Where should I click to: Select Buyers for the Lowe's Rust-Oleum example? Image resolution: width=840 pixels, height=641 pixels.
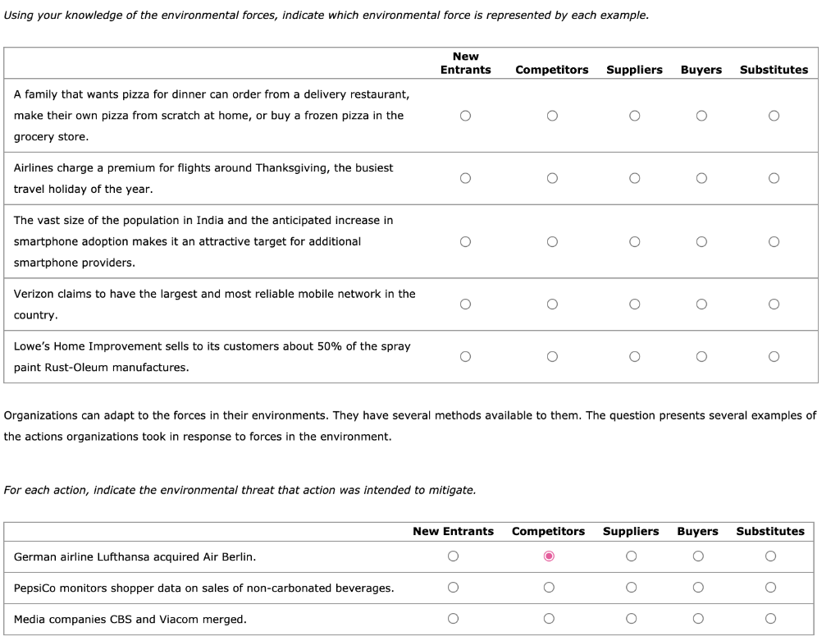701,355
